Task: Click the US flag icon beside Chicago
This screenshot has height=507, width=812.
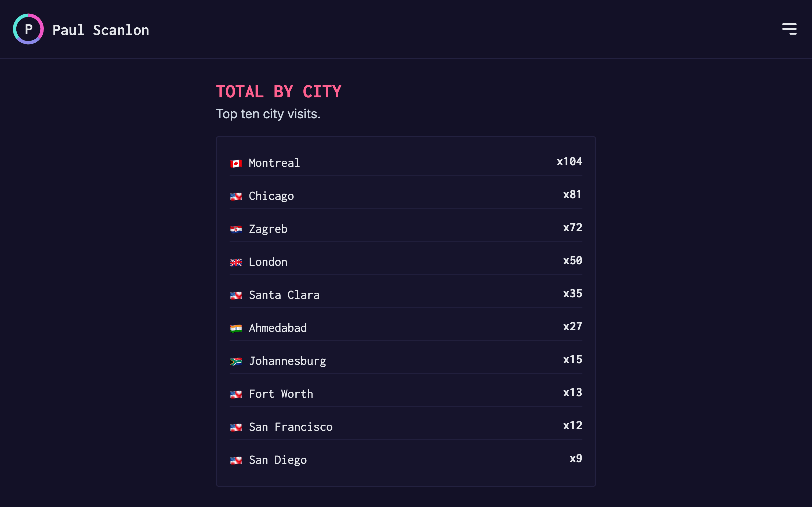Action: [x=237, y=196]
